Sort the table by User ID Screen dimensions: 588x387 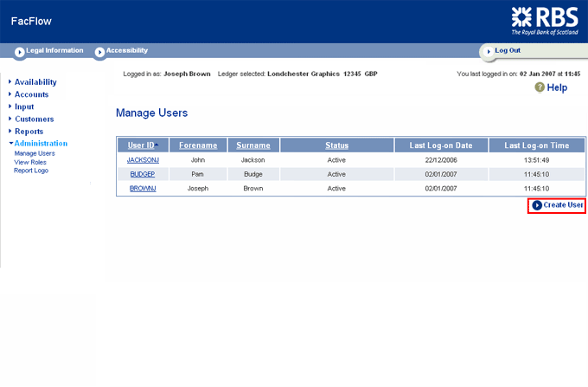tap(141, 145)
